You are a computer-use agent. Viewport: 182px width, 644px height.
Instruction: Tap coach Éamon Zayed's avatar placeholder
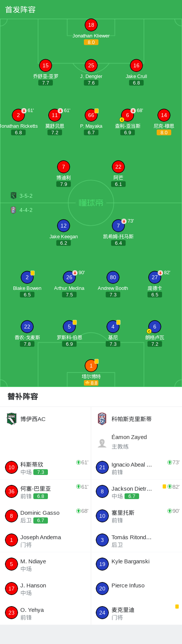pos(102,443)
